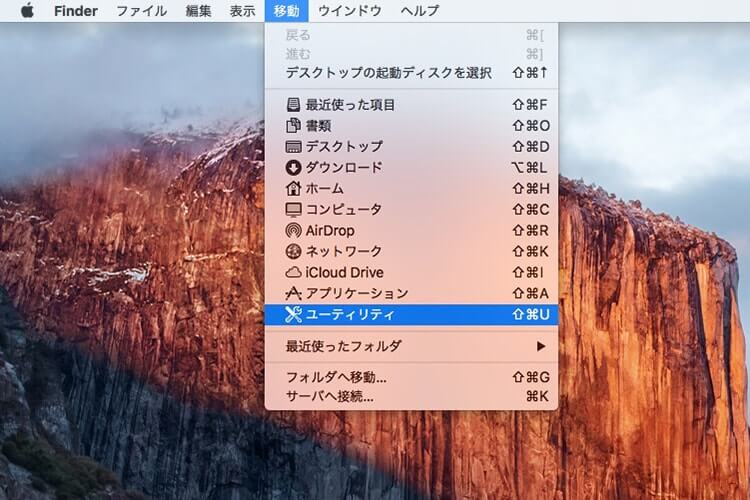
Task: Click the ⌥⌘L shortcut text
Action: (529, 167)
